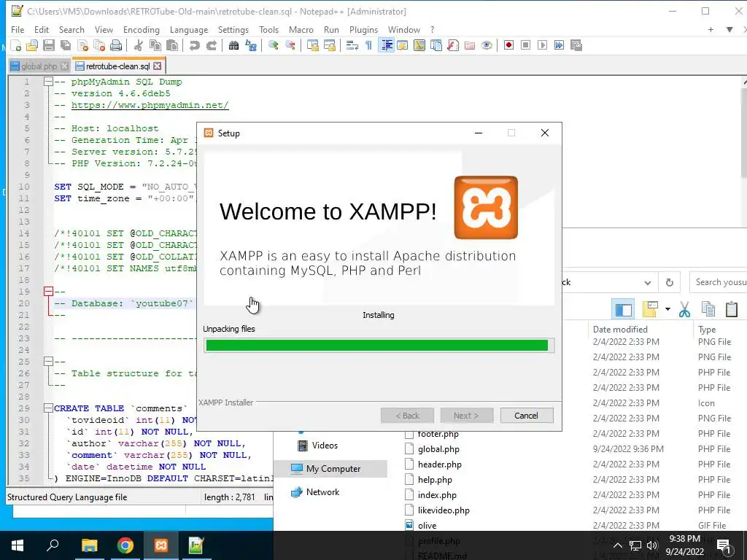
Task: Toggle file monitoring eye icon
Action: 487,45
